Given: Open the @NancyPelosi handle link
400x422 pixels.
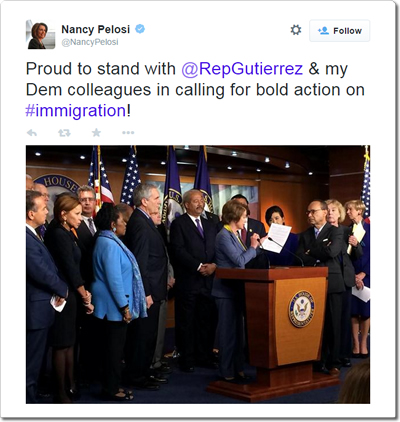Looking at the screenshot, I should click(90, 42).
